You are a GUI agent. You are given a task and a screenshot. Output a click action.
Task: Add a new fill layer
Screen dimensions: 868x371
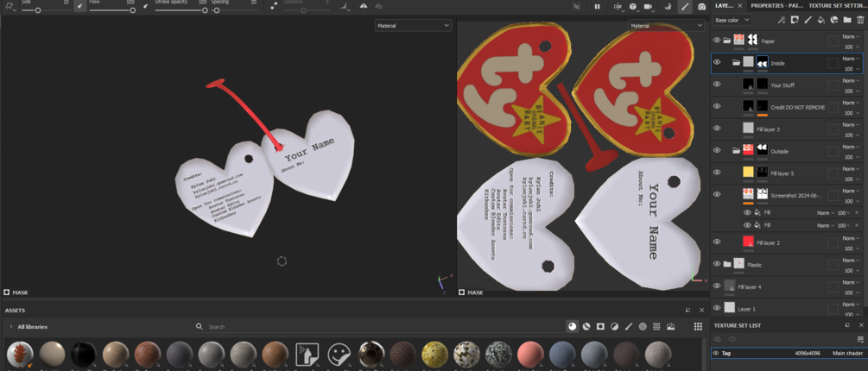click(x=821, y=20)
